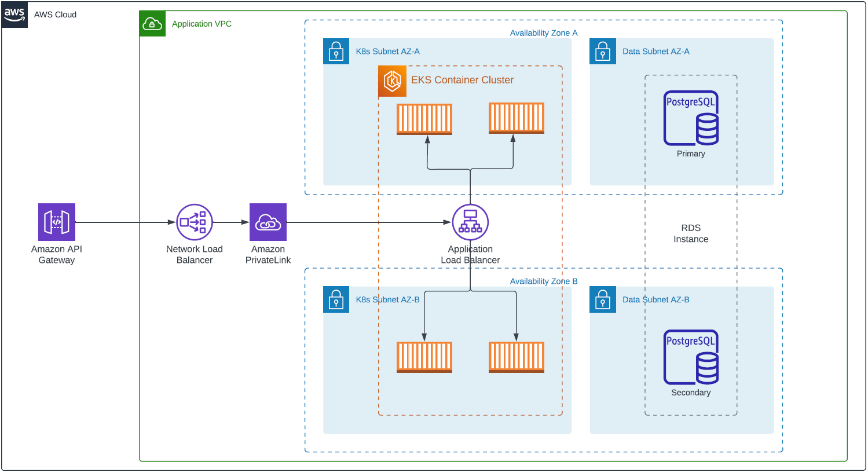This screenshot has width=868, height=472.
Task: Select the Network Load Balancer icon
Action: tap(195, 222)
